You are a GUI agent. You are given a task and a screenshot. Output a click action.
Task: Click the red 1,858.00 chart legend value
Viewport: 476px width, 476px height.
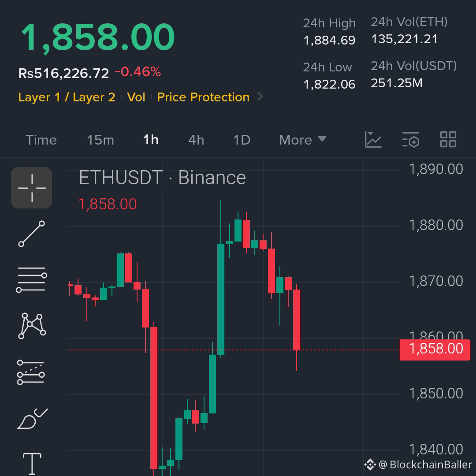click(x=108, y=204)
